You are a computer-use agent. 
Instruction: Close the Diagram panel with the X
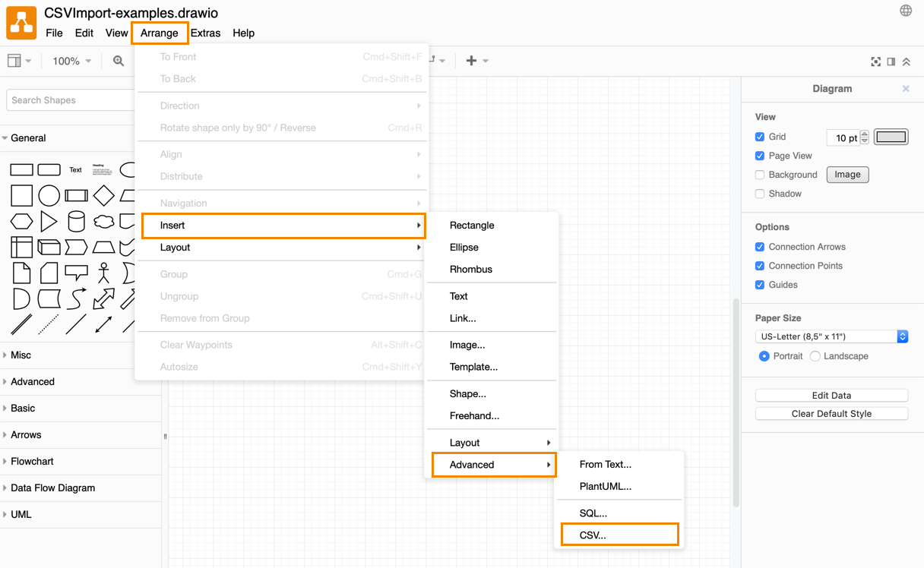(x=906, y=89)
